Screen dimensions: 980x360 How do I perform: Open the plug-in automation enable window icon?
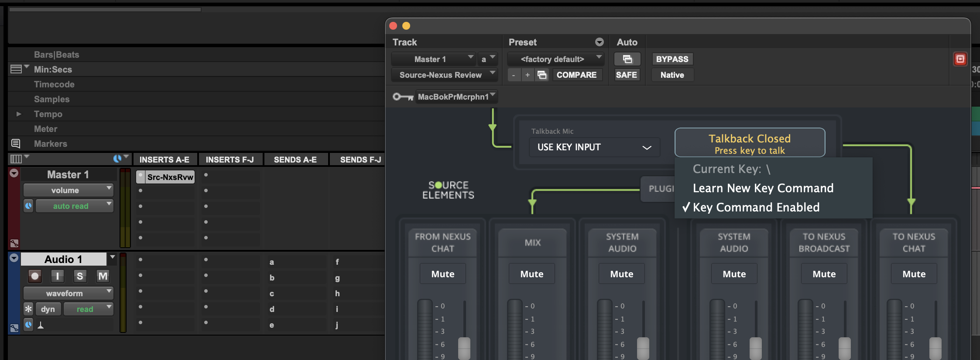(627, 59)
